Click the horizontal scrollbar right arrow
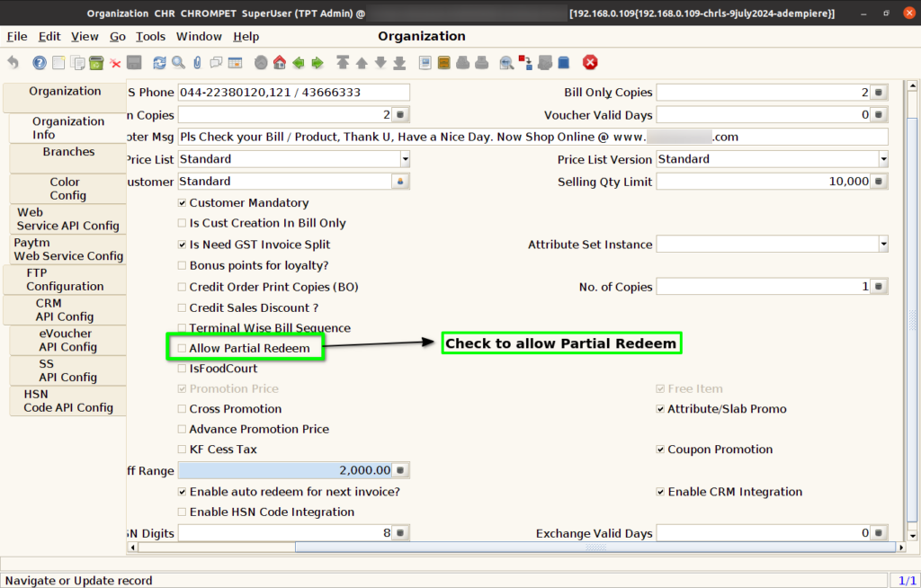 (x=901, y=547)
